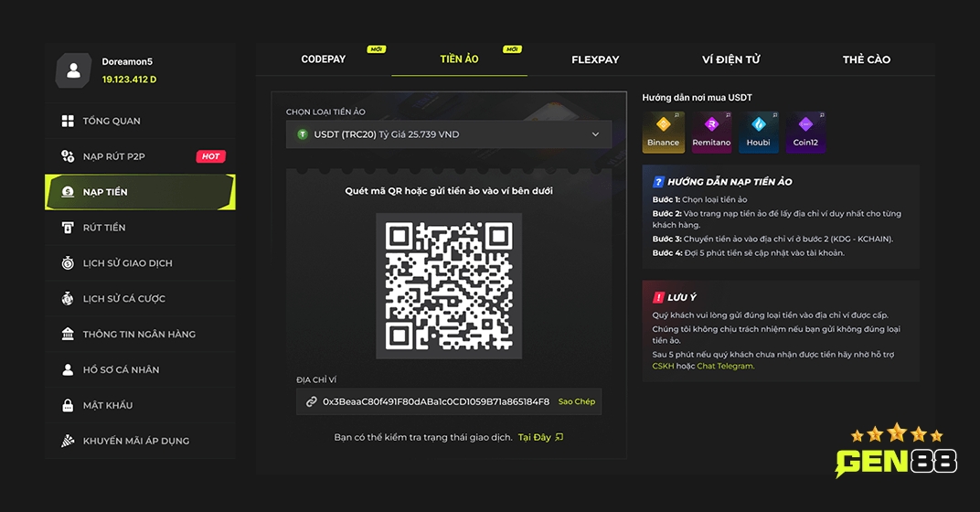Image resolution: width=980 pixels, height=512 pixels.
Task: Click the Chat Telegram link
Action: pos(725,367)
